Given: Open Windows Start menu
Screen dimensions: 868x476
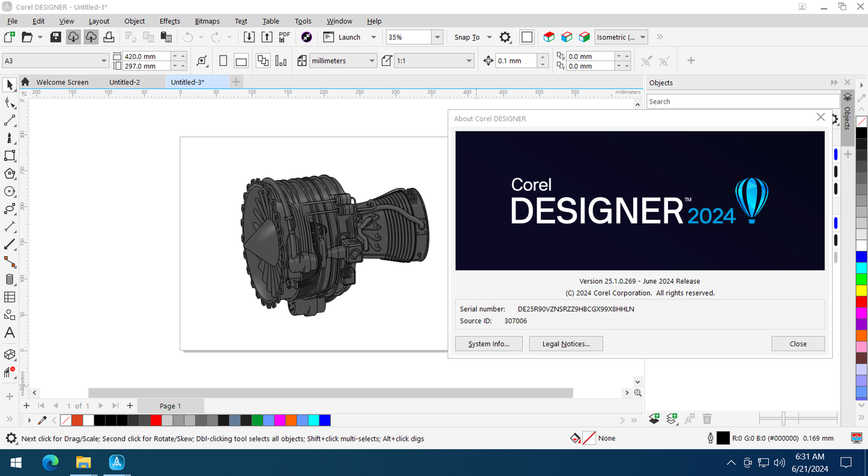Looking at the screenshot, I should pyautogui.click(x=16, y=463).
